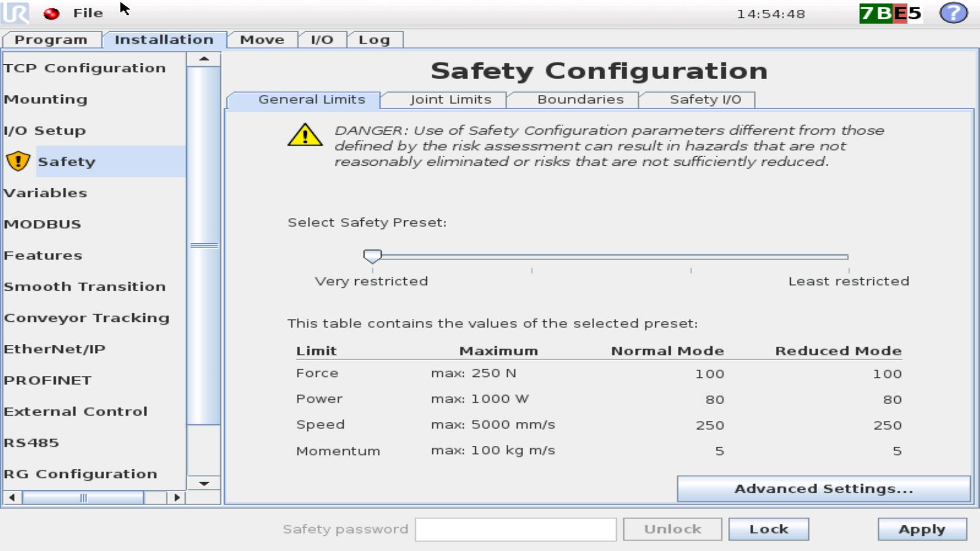Click the UR logo icon

pos(15,13)
